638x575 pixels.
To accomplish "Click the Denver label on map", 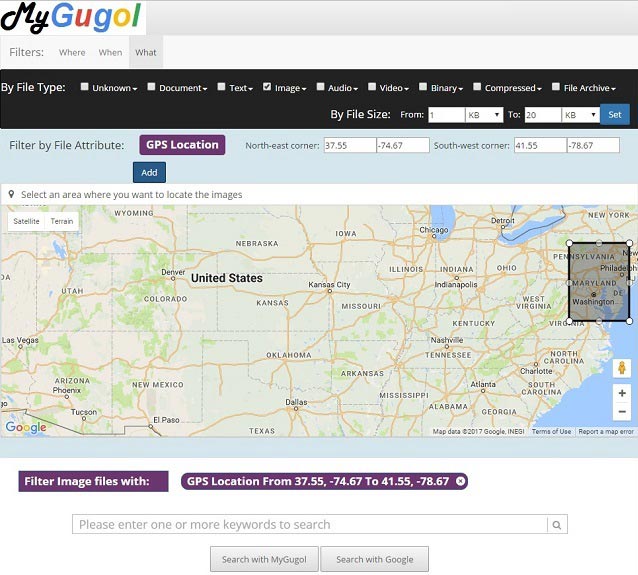I will [x=173, y=272].
